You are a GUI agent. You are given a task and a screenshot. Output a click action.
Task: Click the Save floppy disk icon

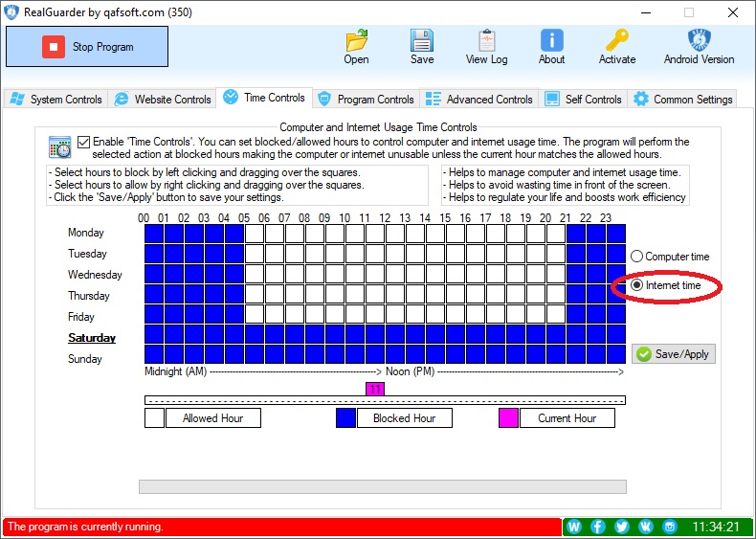tap(422, 40)
